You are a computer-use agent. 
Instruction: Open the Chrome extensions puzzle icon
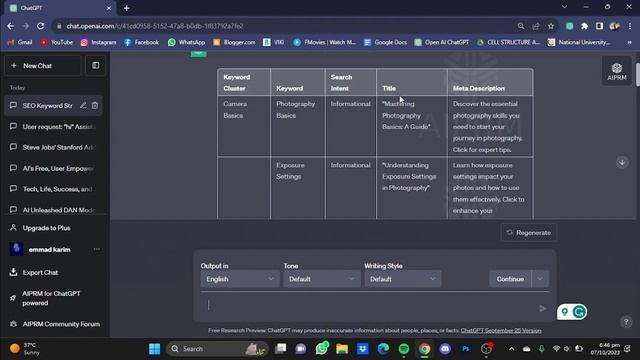click(584, 26)
